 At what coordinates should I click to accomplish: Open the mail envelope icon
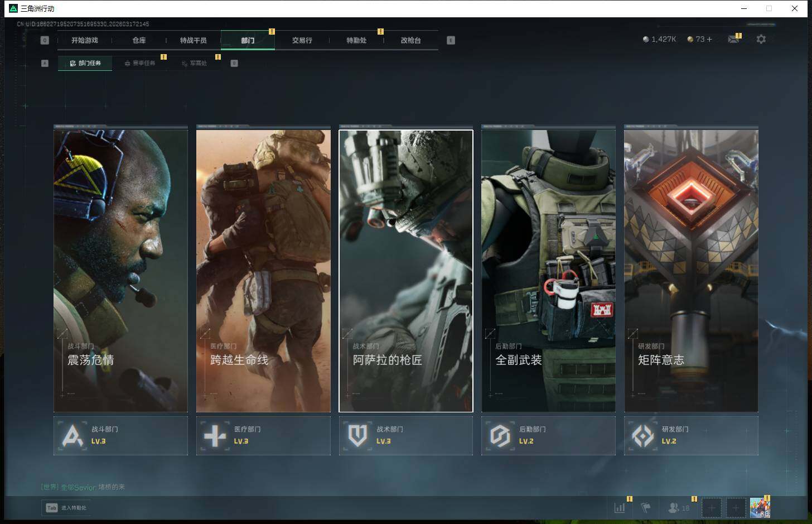pos(733,39)
